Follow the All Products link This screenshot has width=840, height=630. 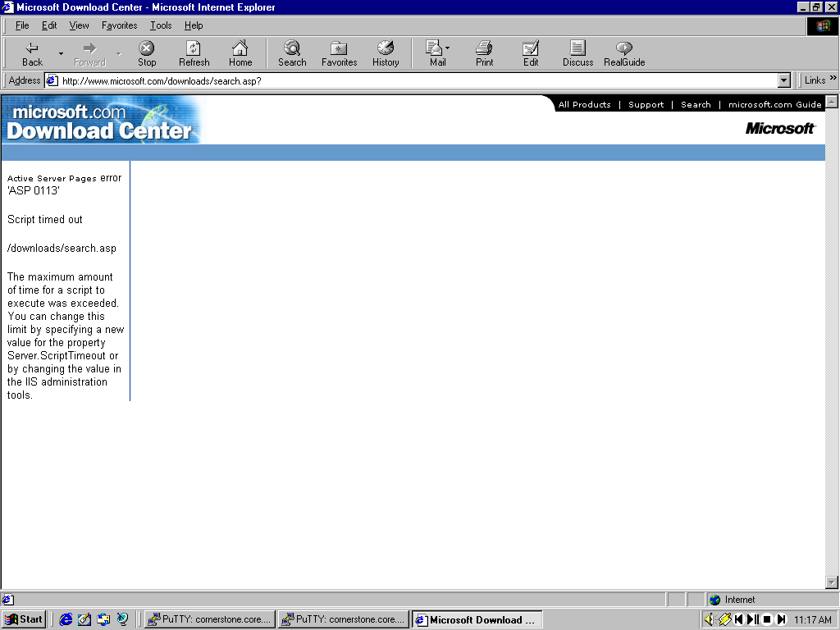tap(584, 105)
